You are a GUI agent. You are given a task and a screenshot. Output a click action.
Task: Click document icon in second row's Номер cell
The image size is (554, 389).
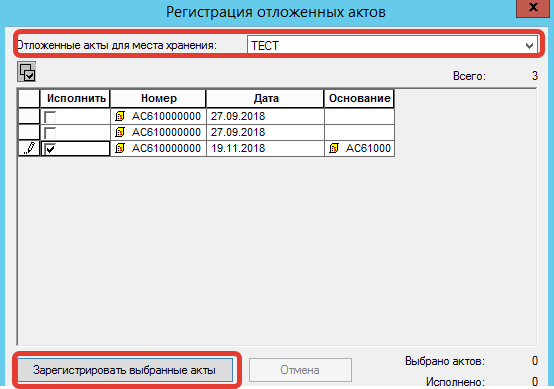(120, 132)
